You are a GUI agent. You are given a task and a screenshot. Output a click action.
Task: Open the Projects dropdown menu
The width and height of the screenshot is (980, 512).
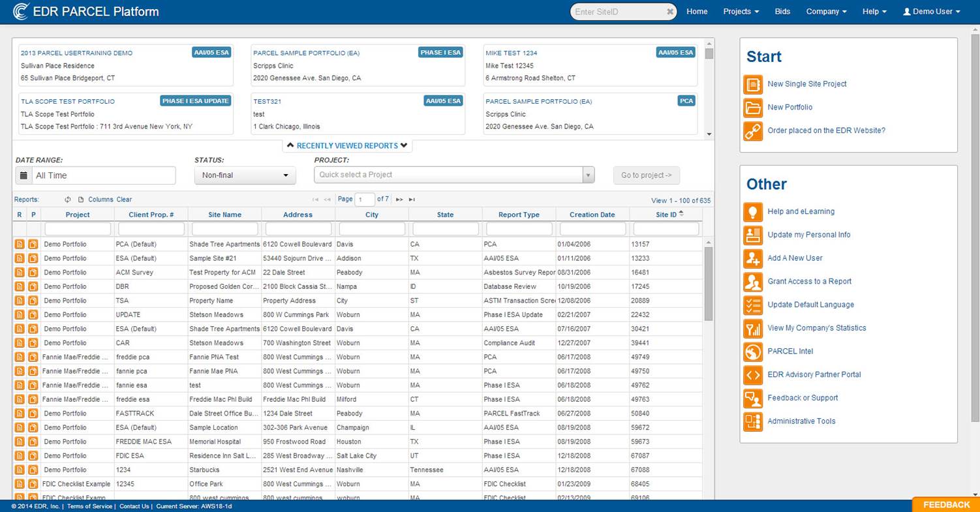click(x=741, y=12)
